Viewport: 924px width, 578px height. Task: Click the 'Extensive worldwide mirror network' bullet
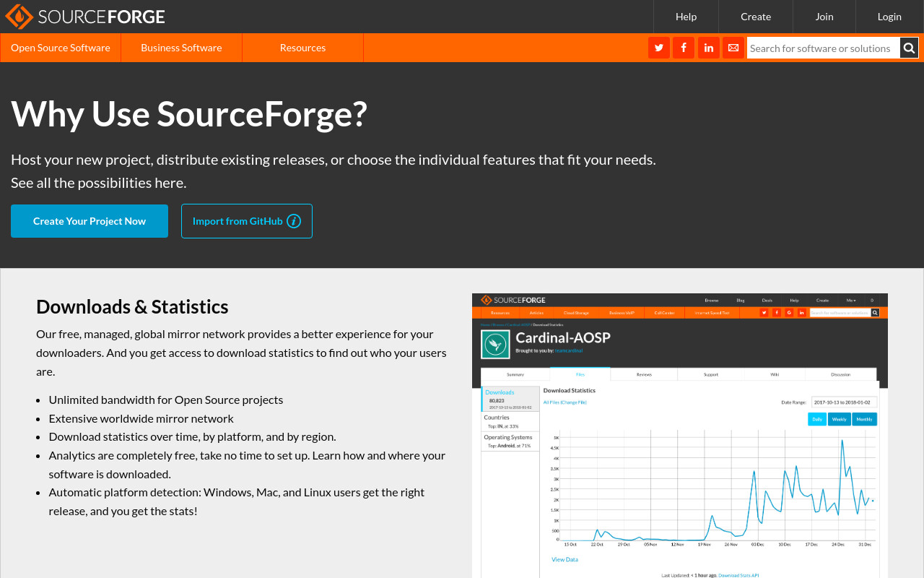(x=141, y=418)
